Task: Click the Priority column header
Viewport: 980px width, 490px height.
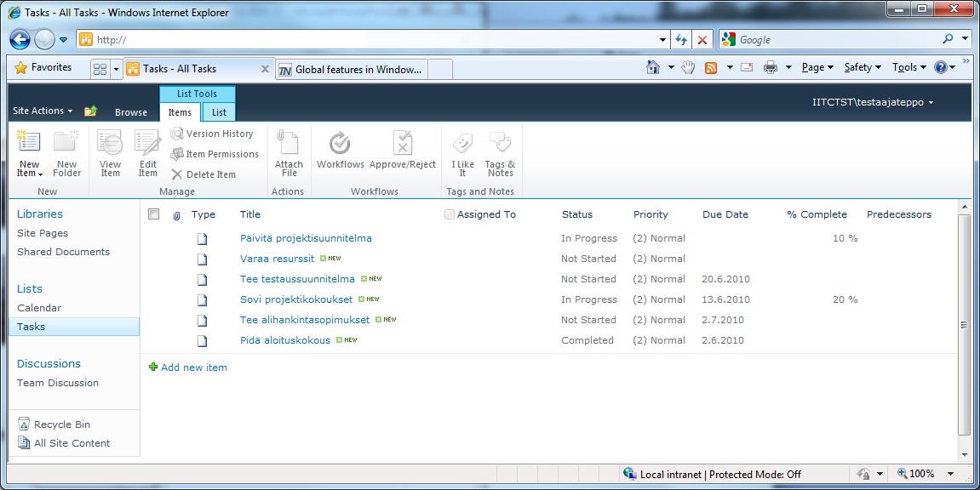Action: pos(650,214)
